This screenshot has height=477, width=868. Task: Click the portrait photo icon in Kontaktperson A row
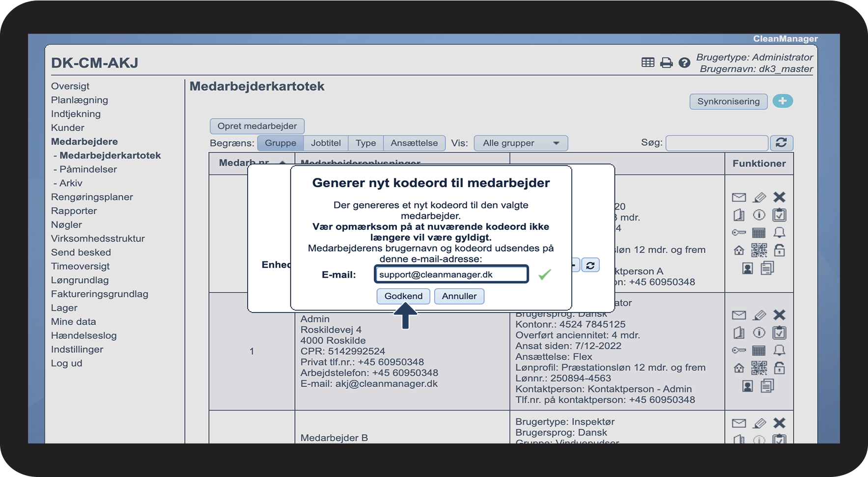point(748,268)
